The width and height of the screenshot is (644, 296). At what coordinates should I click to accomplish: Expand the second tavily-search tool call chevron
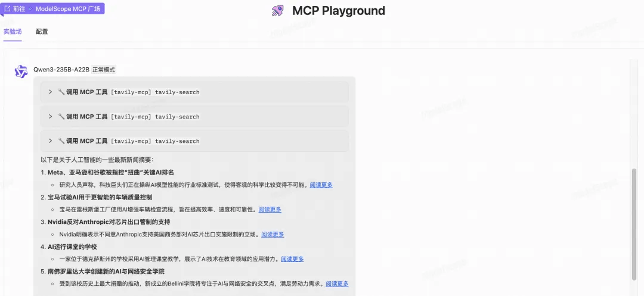50,116
